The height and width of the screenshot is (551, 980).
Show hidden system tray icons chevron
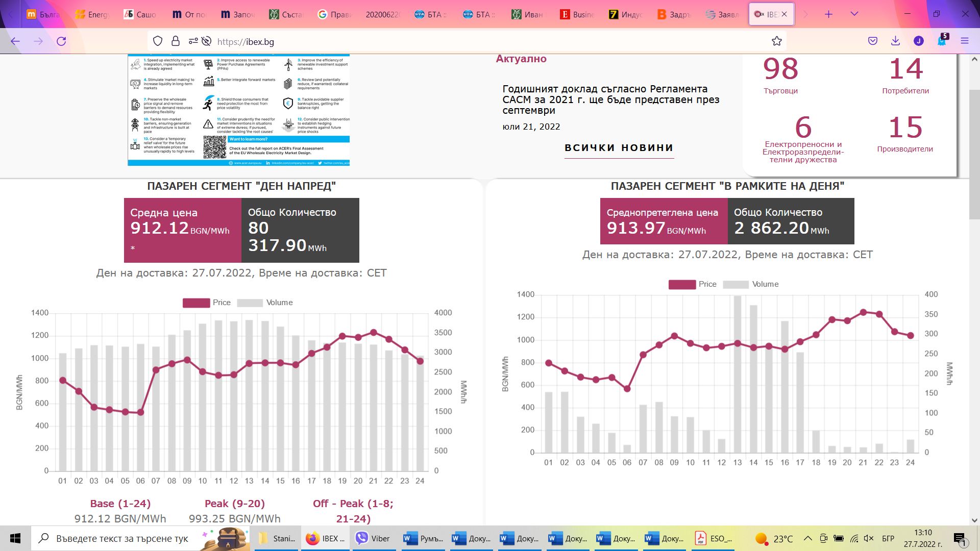(x=807, y=538)
